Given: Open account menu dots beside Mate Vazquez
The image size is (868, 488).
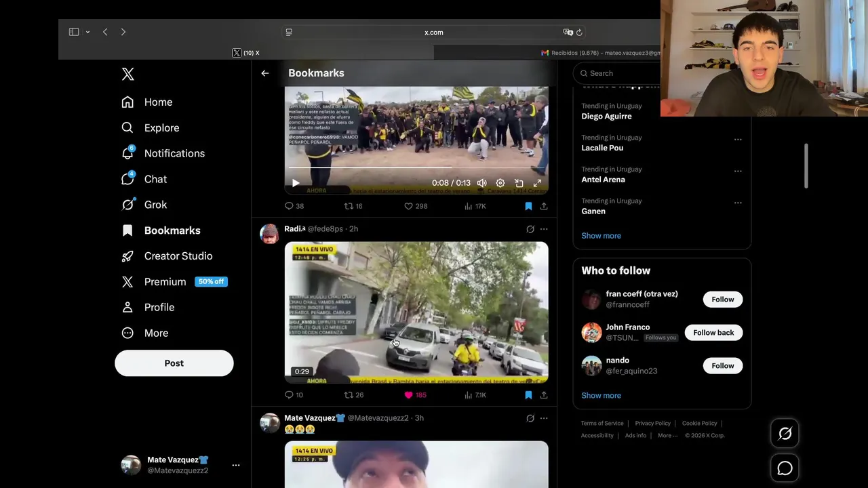Looking at the screenshot, I should [x=236, y=465].
